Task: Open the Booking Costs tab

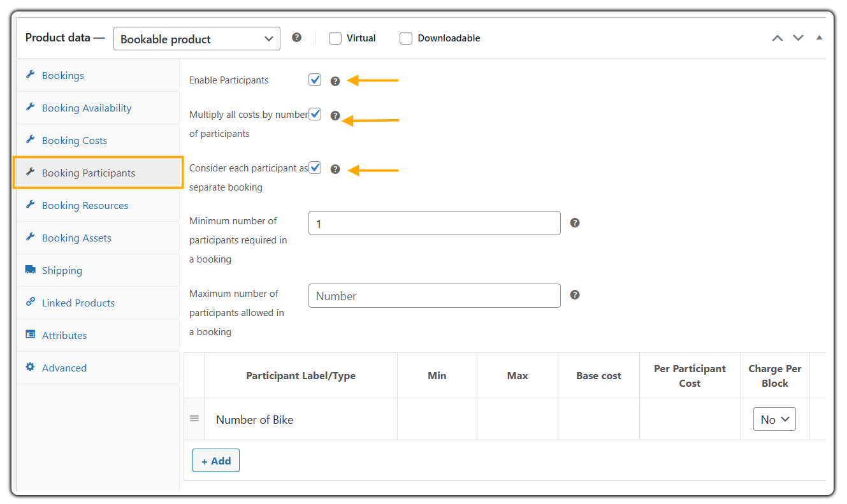Action: point(98,140)
